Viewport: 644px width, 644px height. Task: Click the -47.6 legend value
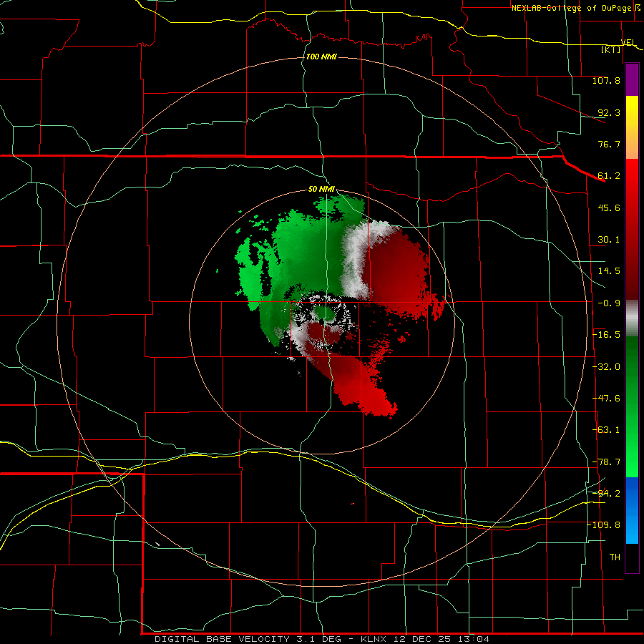(x=606, y=399)
